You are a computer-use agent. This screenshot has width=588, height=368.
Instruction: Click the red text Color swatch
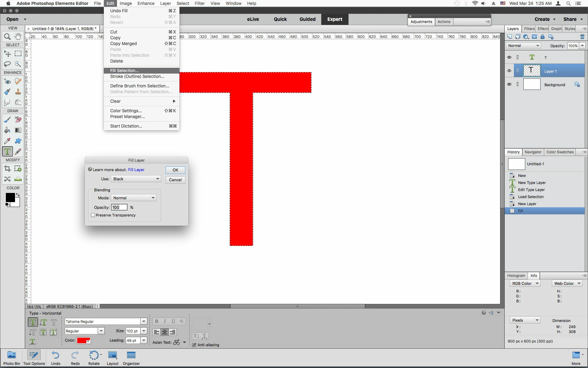83,340
